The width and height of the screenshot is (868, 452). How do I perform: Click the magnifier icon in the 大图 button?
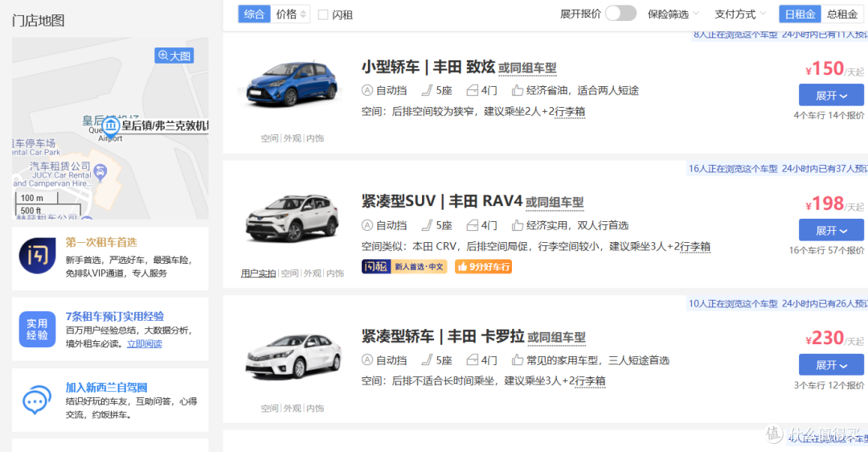(162, 55)
